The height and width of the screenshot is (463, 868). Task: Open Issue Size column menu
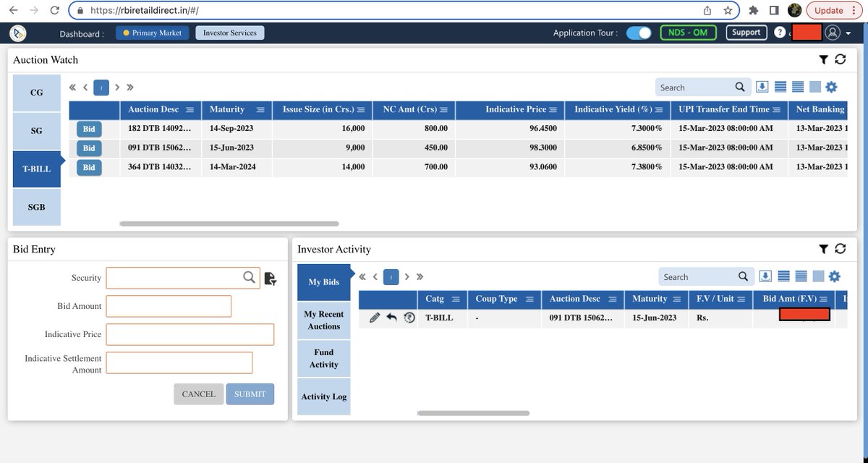tap(360, 110)
